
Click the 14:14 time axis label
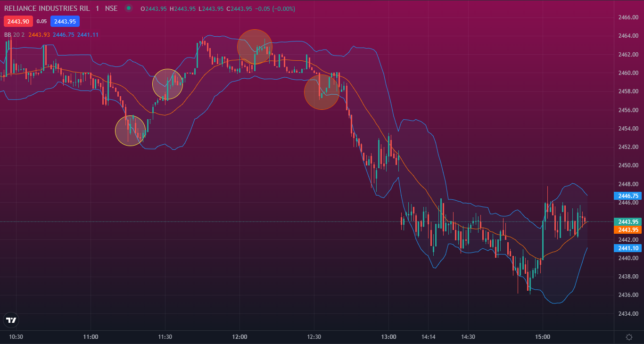pos(428,337)
